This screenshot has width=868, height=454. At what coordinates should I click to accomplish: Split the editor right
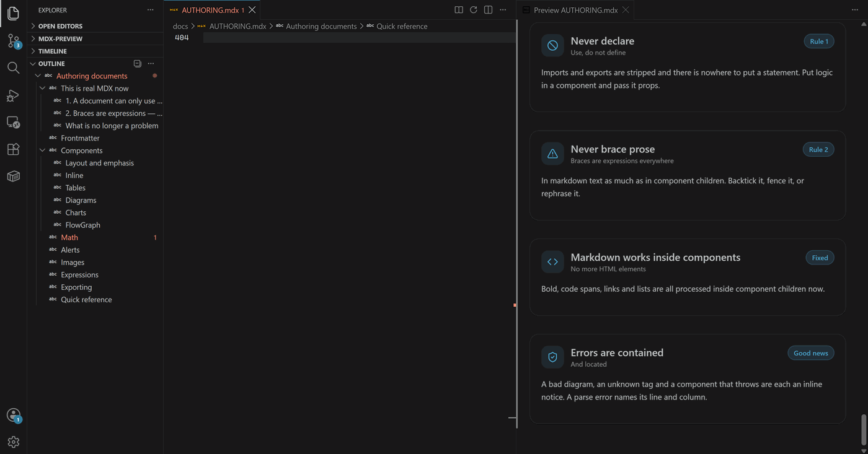click(489, 10)
